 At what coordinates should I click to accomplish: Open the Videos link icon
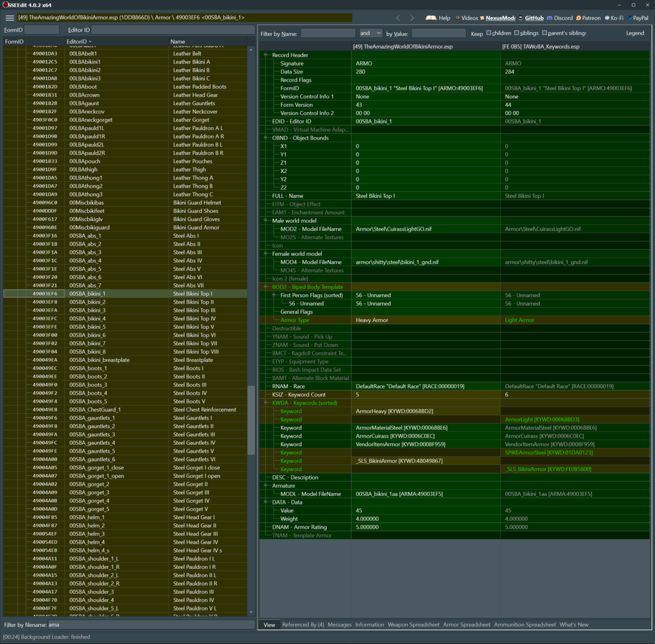[x=458, y=18]
